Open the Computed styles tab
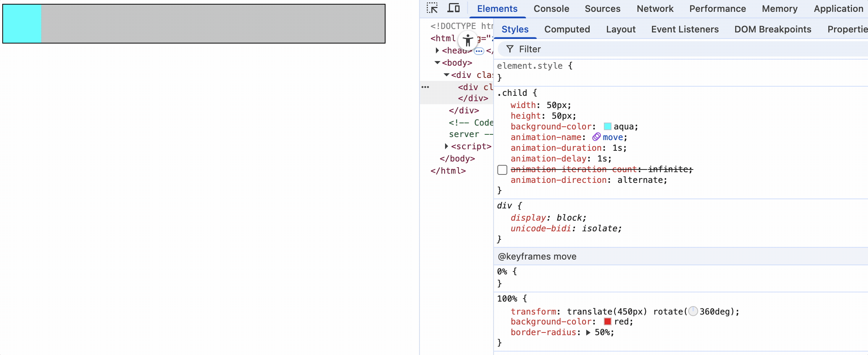 (x=567, y=29)
